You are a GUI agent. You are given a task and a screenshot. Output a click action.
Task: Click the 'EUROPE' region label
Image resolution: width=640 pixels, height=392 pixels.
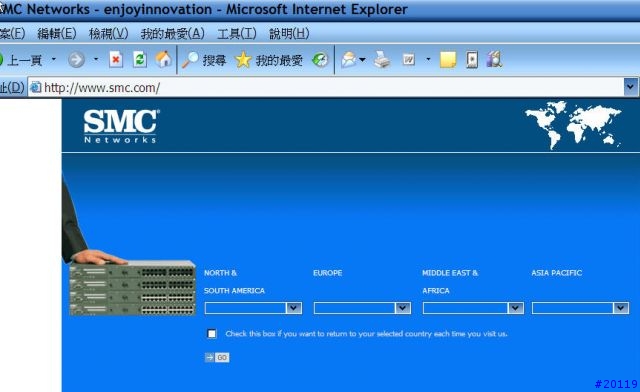coord(328,273)
